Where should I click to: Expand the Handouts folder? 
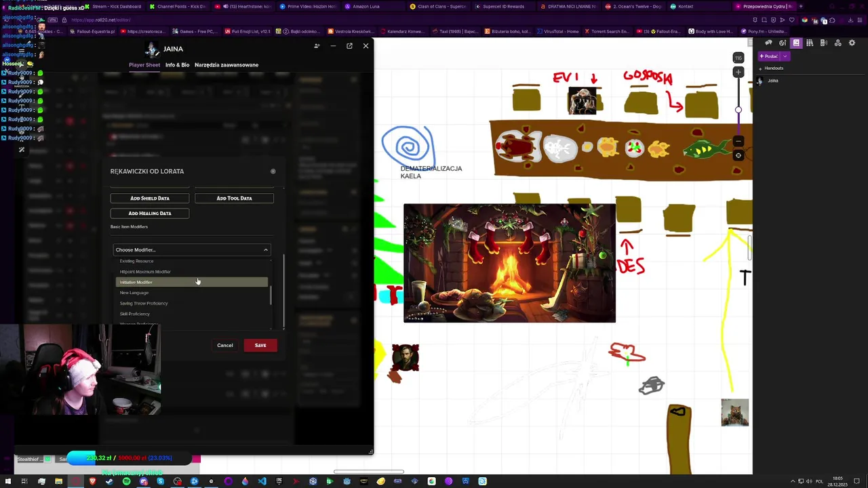760,68
